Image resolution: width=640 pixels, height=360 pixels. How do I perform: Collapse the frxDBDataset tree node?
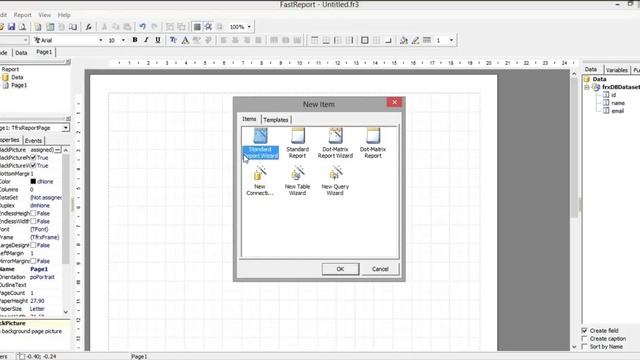pyautogui.click(x=587, y=87)
